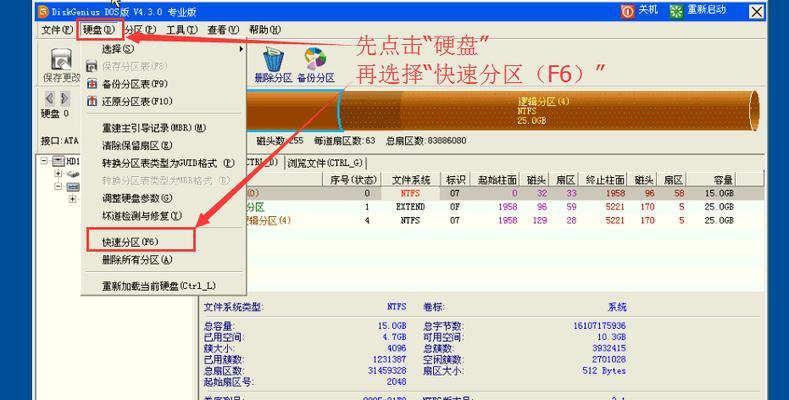
Task: Switch to the 浏览文件(CTRL_G) tab
Action: click(x=325, y=163)
